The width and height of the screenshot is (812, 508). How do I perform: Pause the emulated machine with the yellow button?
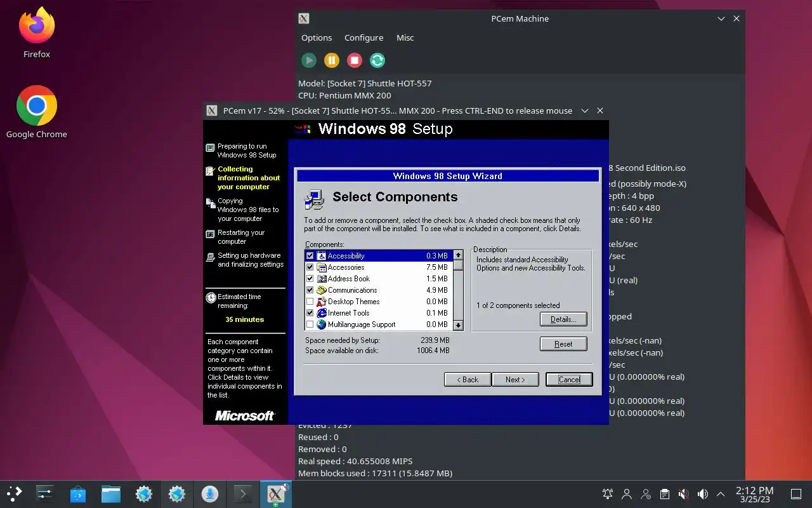click(x=332, y=60)
